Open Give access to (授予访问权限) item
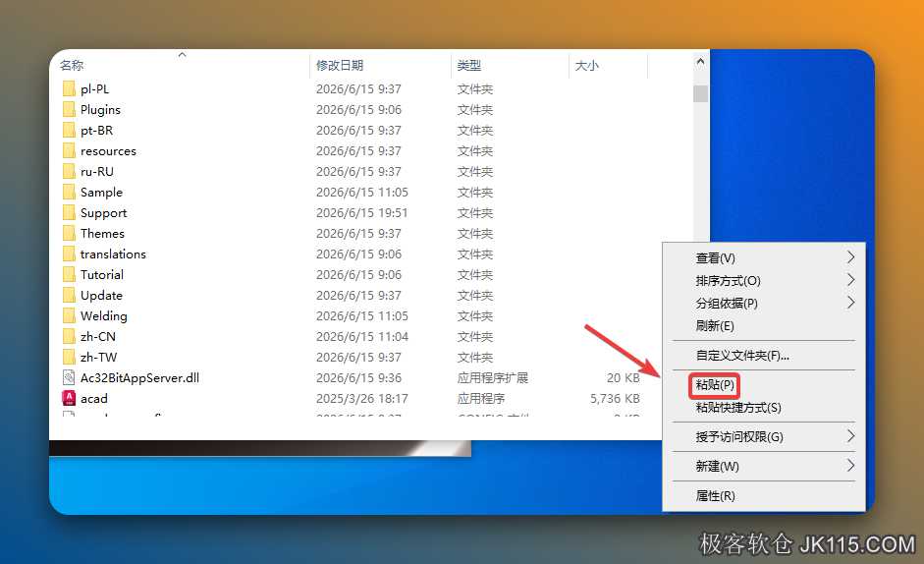924x564 pixels. (739, 437)
